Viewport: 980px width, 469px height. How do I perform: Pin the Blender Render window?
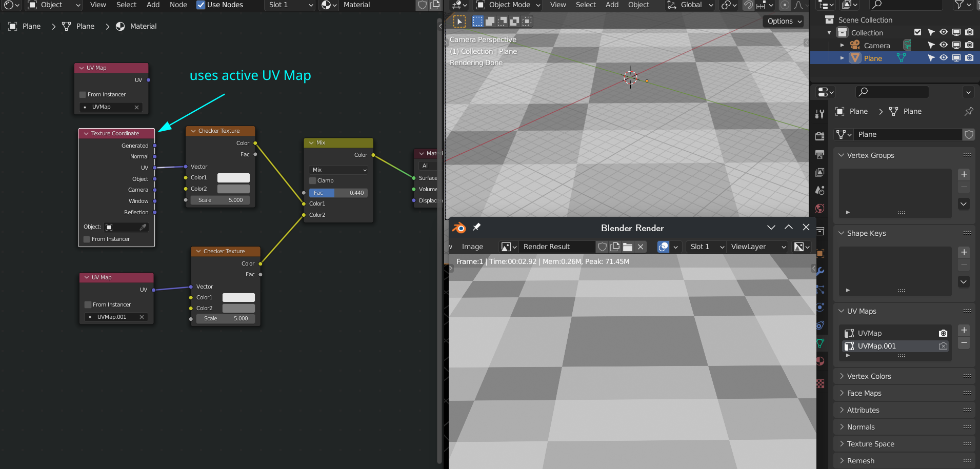[x=476, y=227]
